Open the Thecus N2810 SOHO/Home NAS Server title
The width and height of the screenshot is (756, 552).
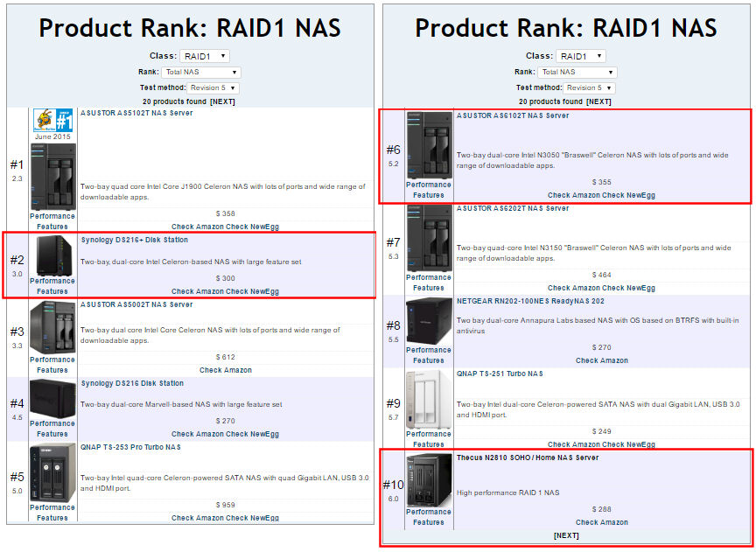click(528, 458)
